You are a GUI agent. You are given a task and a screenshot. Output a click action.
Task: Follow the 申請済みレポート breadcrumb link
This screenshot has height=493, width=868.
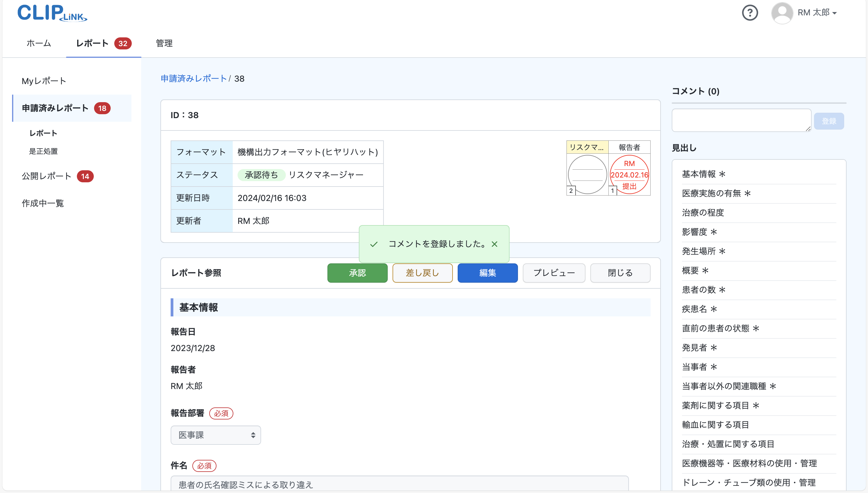coord(193,78)
